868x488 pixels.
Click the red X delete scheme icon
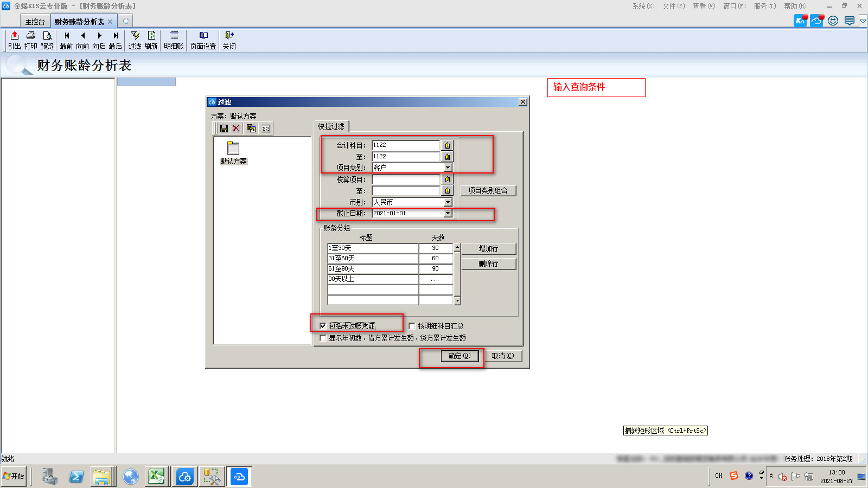[x=236, y=129]
